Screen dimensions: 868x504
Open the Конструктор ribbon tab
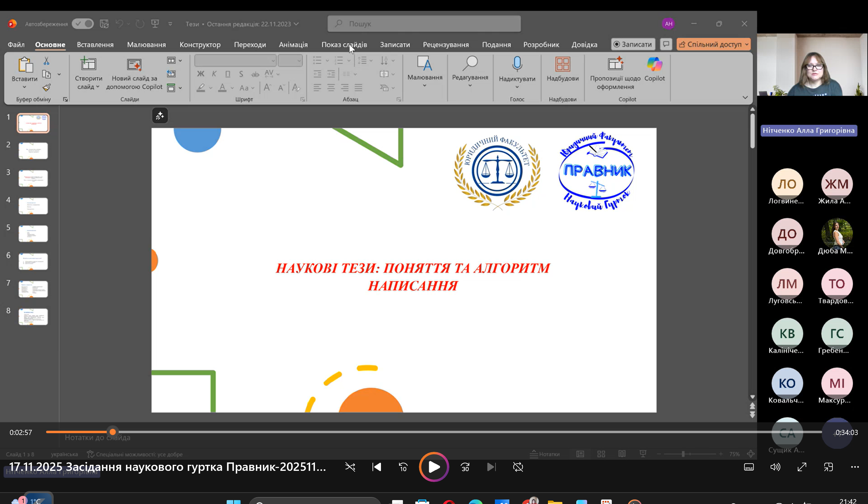[x=200, y=45]
